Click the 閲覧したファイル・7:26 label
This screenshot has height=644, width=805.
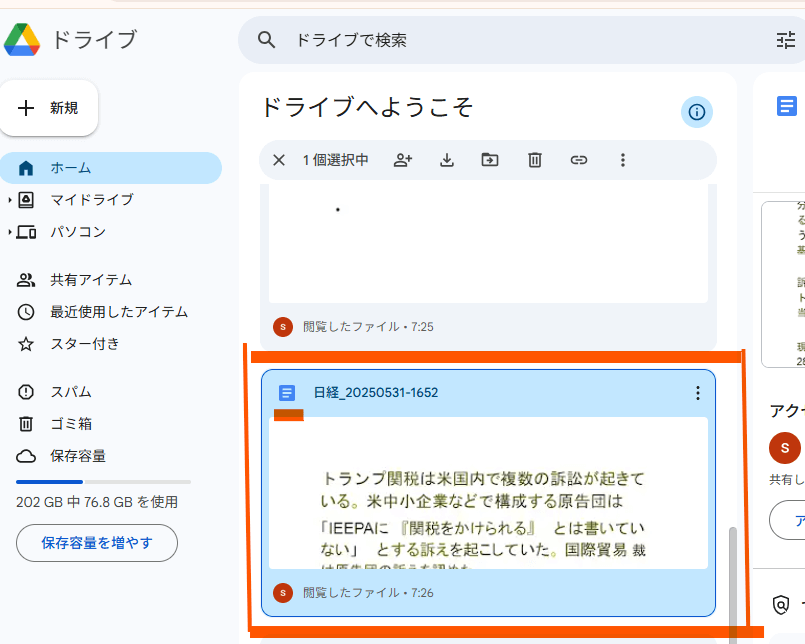point(368,593)
